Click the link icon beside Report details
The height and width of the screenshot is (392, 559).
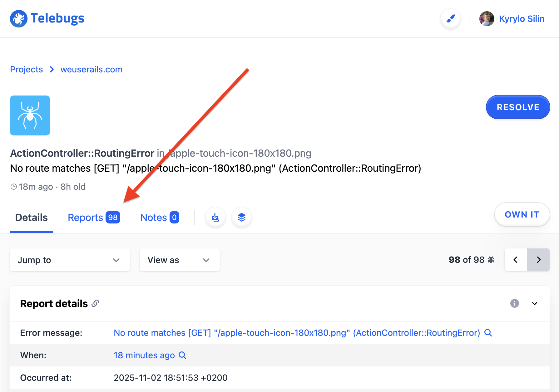95,303
